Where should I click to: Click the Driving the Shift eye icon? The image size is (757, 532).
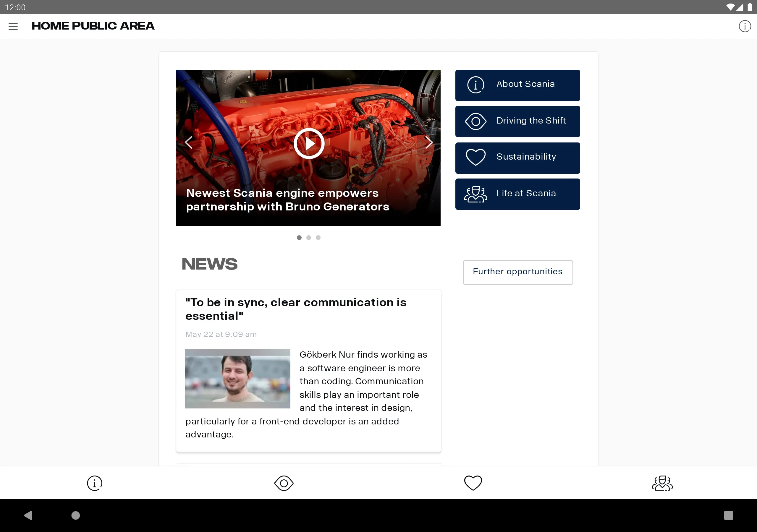click(x=475, y=121)
